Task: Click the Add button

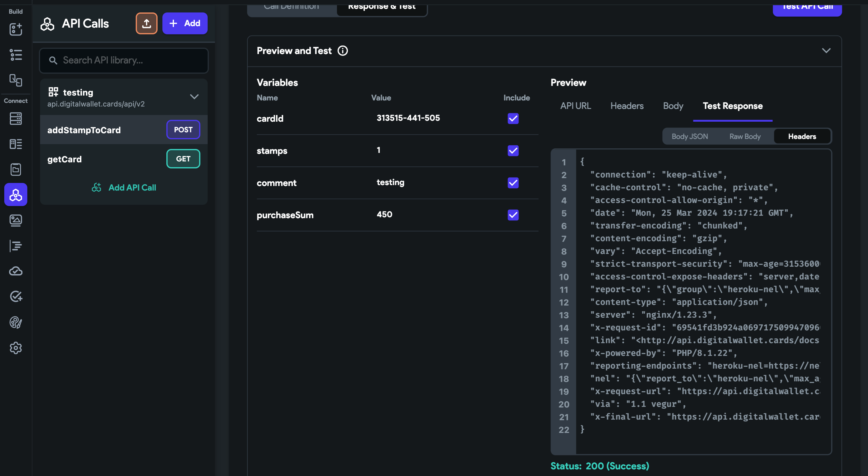Action: [x=185, y=23]
